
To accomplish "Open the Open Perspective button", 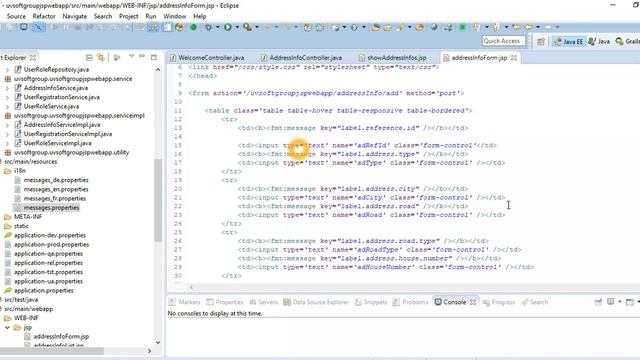I will [541, 41].
